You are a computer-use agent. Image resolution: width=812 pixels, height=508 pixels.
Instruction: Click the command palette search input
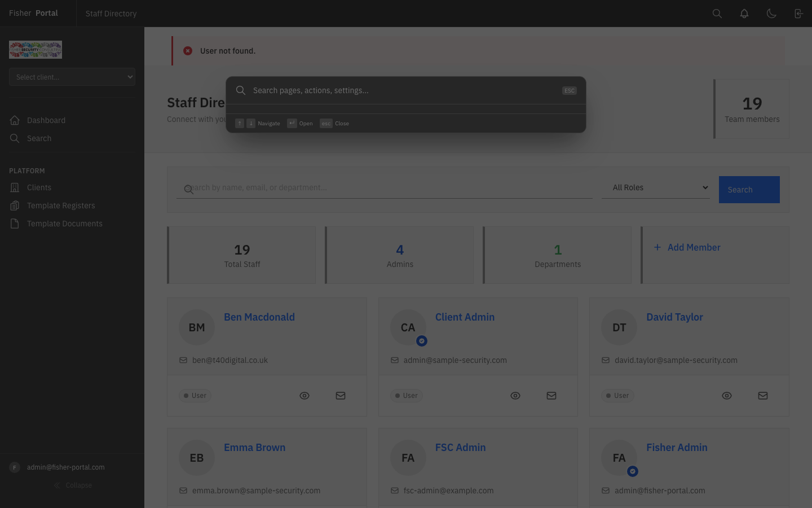click(x=406, y=90)
